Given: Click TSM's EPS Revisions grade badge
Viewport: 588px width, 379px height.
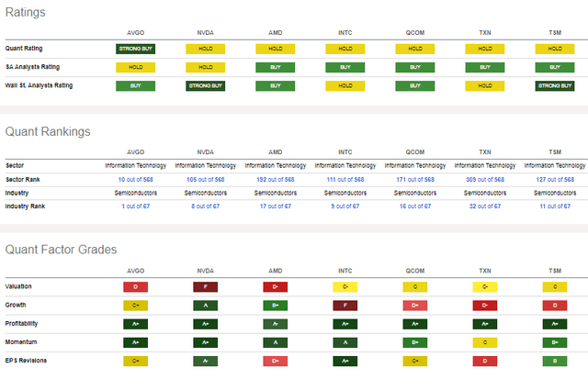Looking at the screenshot, I should click(x=555, y=361).
